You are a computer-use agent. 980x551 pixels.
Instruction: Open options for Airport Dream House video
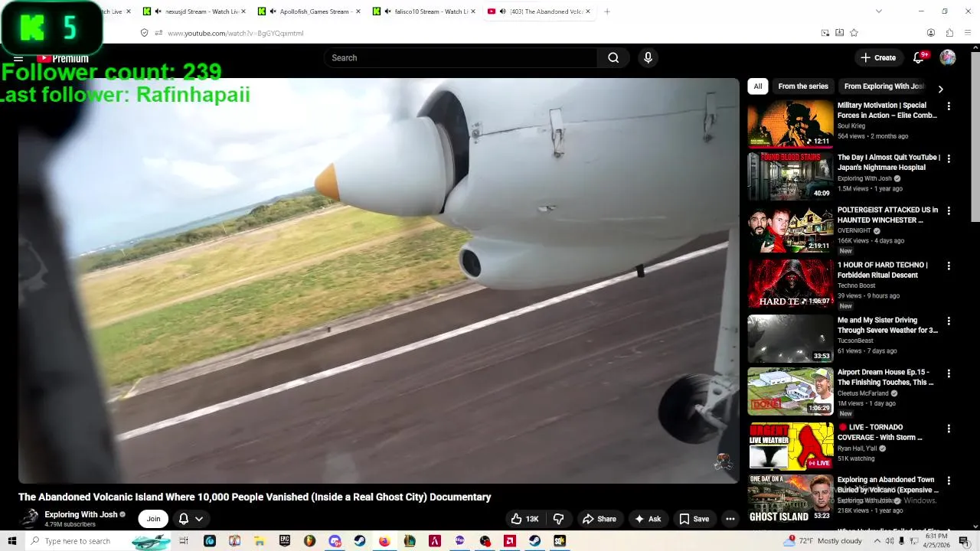click(949, 373)
